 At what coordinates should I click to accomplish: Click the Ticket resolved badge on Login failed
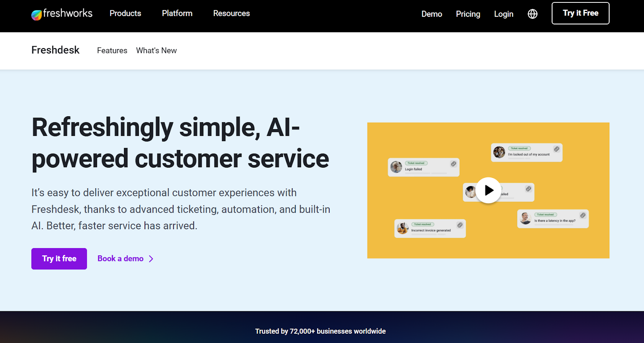(416, 163)
